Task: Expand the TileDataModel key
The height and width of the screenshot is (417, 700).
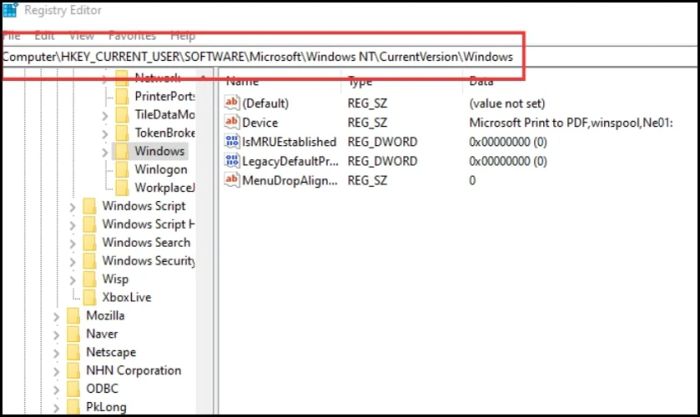Action: (x=105, y=116)
